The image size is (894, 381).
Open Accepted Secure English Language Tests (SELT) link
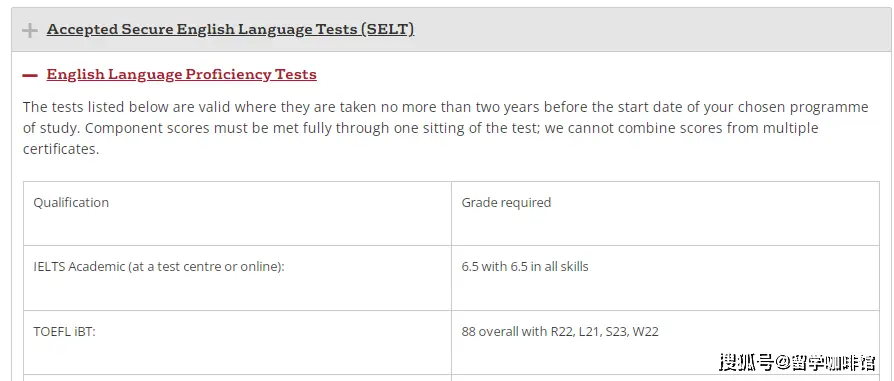[x=230, y=30]
